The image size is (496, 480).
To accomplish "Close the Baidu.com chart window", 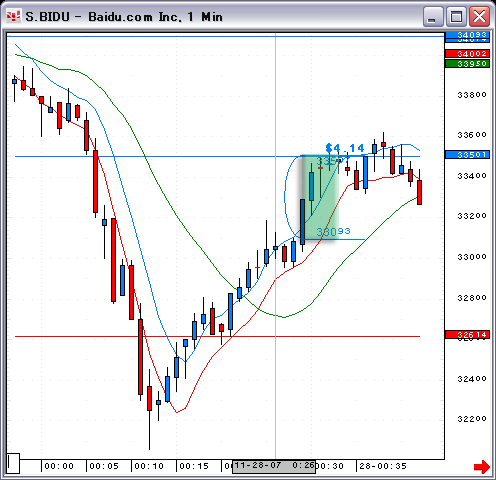I will click(479, 16).
